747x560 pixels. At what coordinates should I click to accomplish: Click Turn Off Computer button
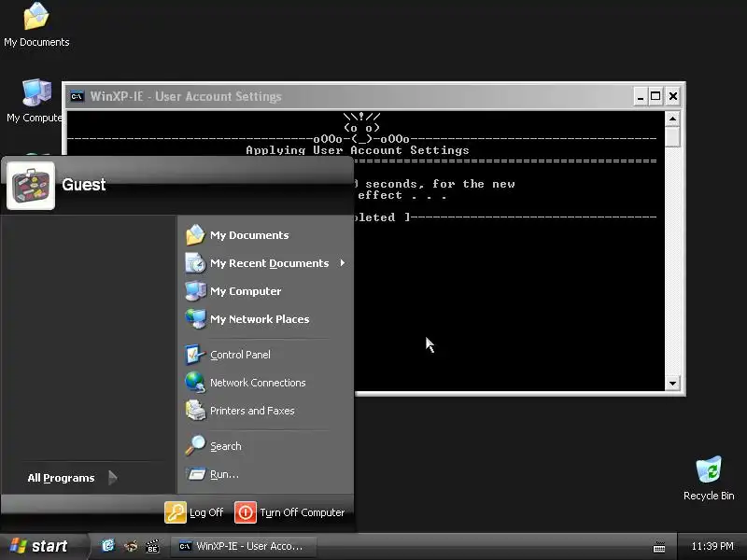(x=289, y=512)
